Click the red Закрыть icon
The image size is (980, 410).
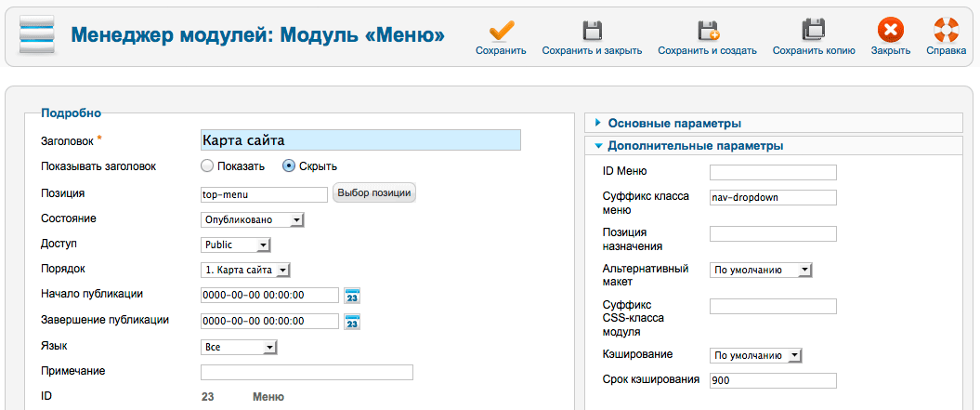coord(890,31)
